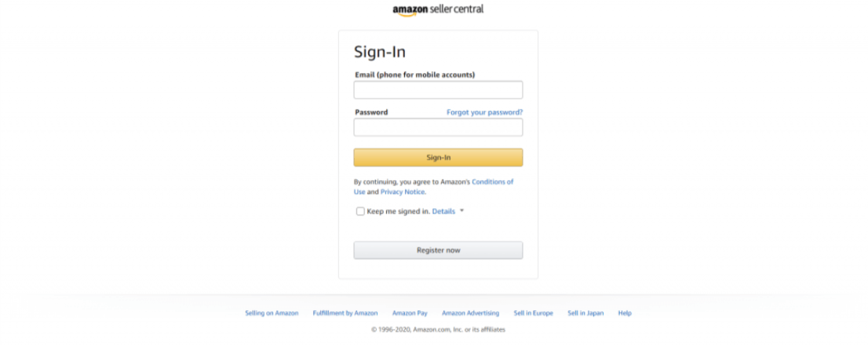Screen dimensions: 868x345
Task: Open the Forgot your password link
Action: point(484,112)
